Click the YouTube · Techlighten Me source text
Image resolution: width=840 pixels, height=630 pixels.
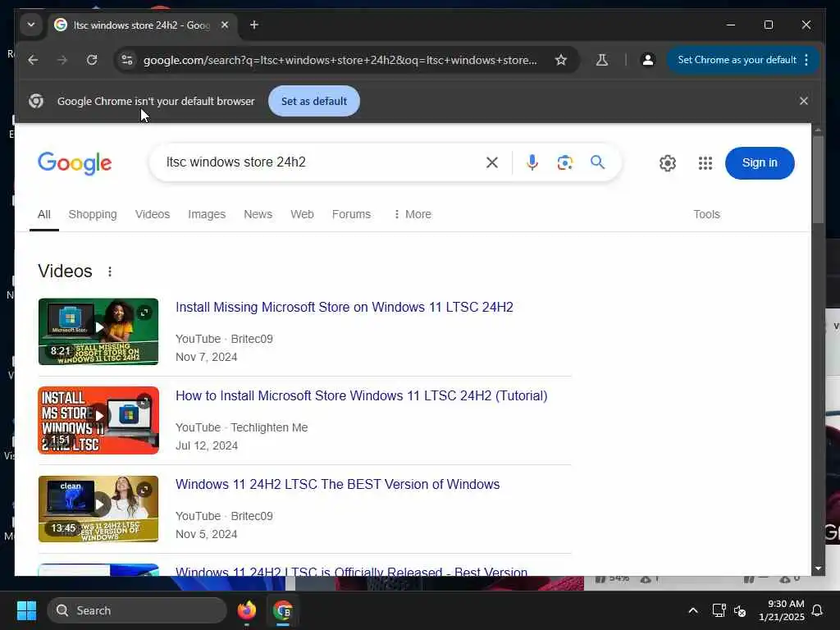pyautogui.click(x=242, y=427)
